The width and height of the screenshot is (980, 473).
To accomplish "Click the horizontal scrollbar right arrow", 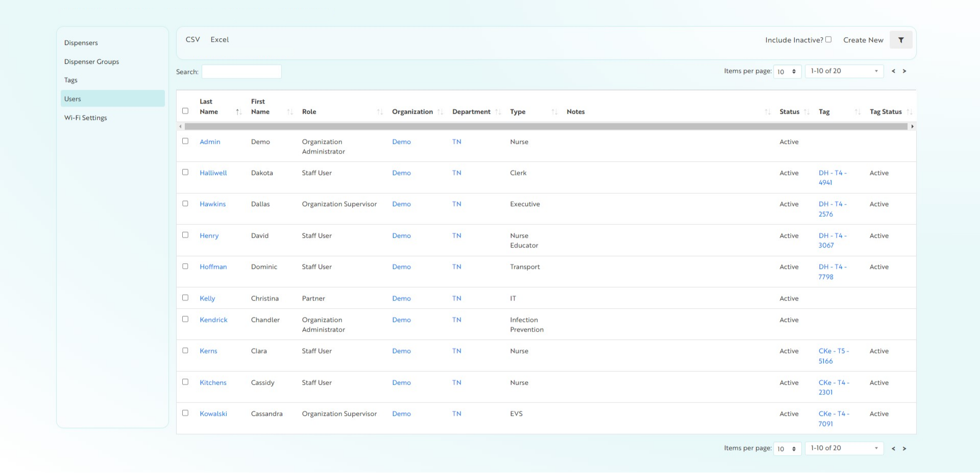I will click(912, 126).
